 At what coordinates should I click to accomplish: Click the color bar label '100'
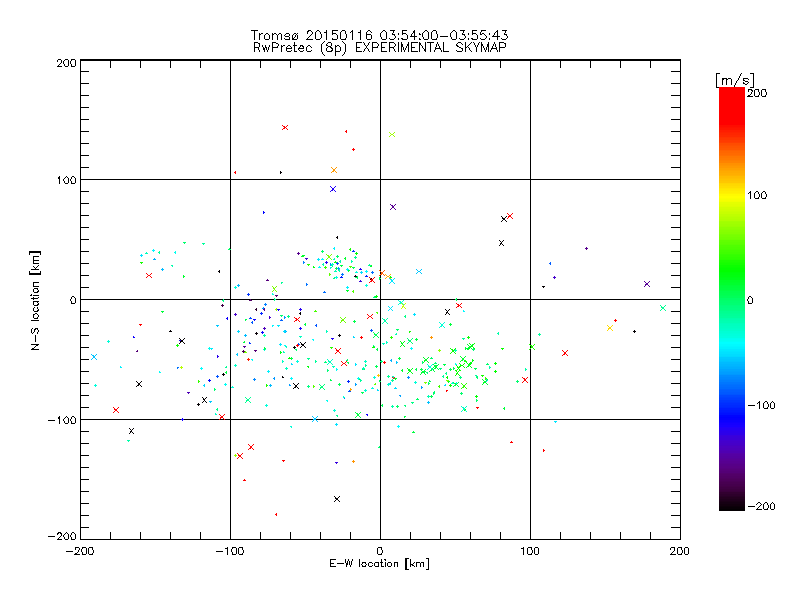[757, 195]
